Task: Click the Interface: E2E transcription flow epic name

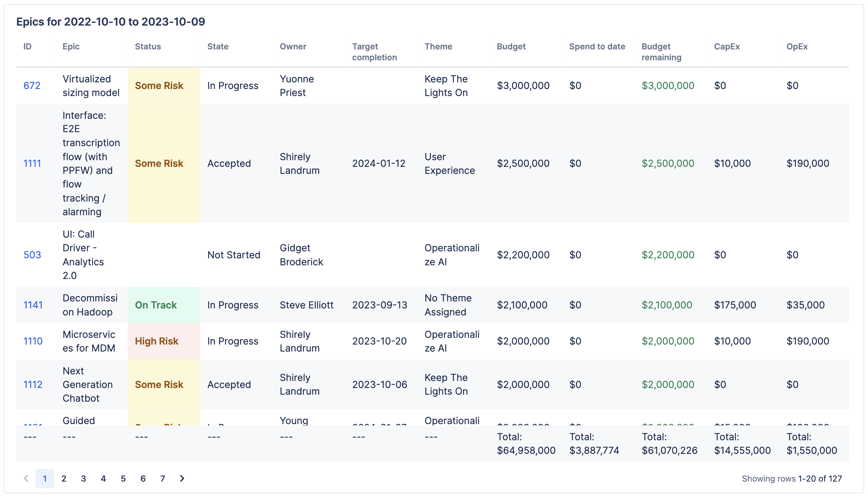Action: 91,163
